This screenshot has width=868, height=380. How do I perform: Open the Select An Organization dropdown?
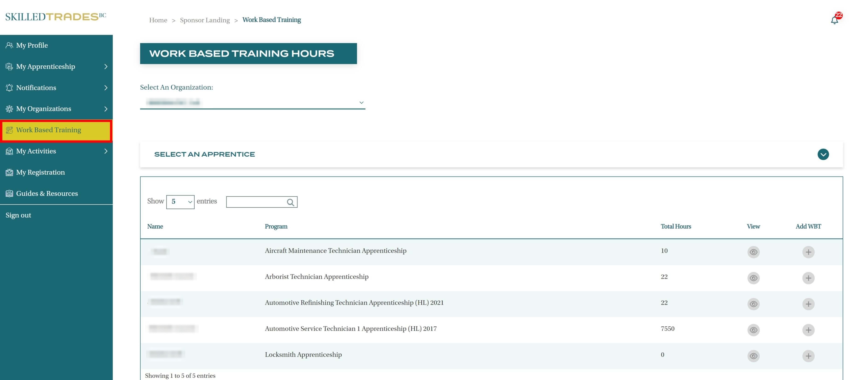point(252,102)
